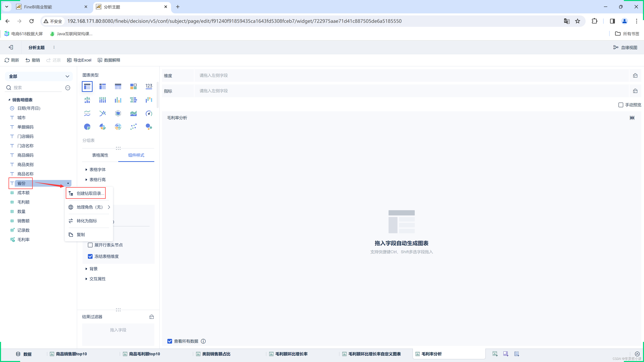The width and height of the screenshot is (644, 362).
Task: Open the more options dots beside 分析主题
Action: (54, 47)
